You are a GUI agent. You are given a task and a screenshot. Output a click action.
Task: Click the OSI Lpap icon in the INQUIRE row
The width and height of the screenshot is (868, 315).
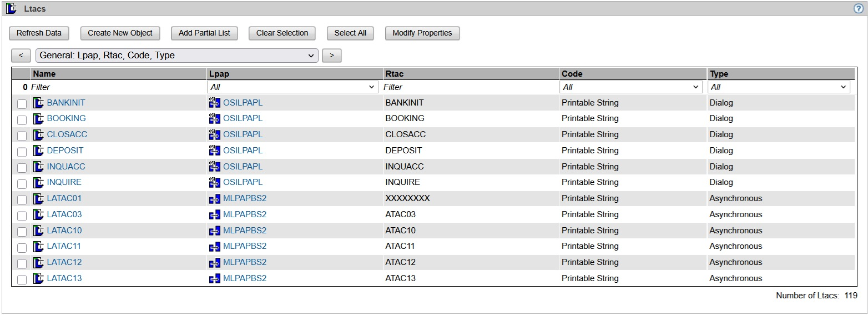click(214, 182)
